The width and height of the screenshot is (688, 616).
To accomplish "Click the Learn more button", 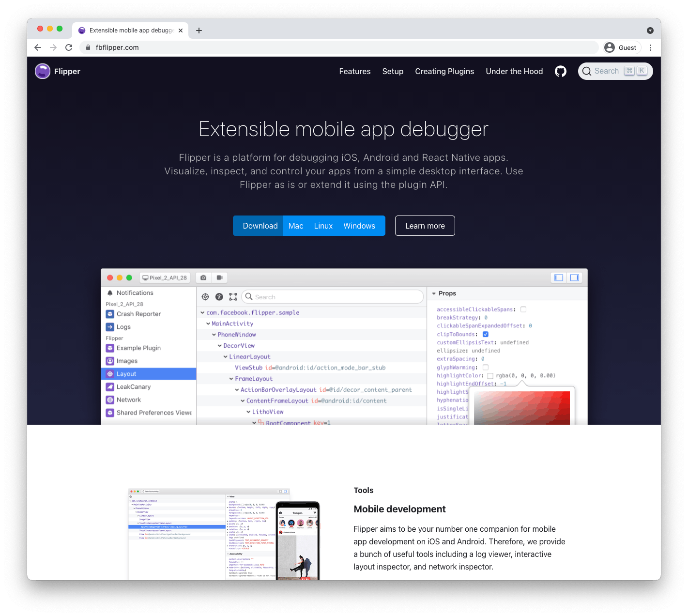I will (425, 226).
